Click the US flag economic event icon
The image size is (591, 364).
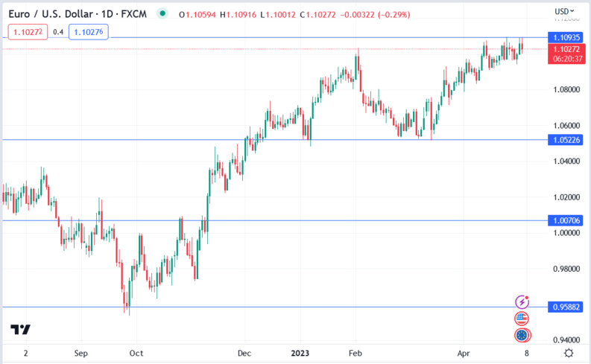click(522, 319)
